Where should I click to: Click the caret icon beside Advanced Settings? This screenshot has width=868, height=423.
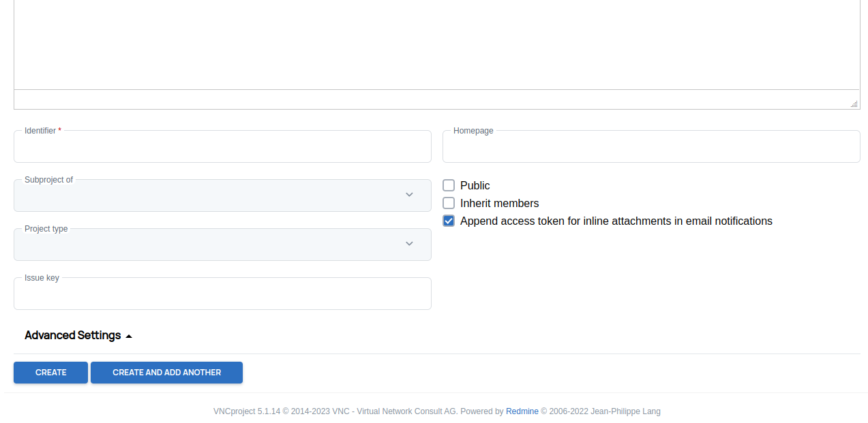coord(129,336)
